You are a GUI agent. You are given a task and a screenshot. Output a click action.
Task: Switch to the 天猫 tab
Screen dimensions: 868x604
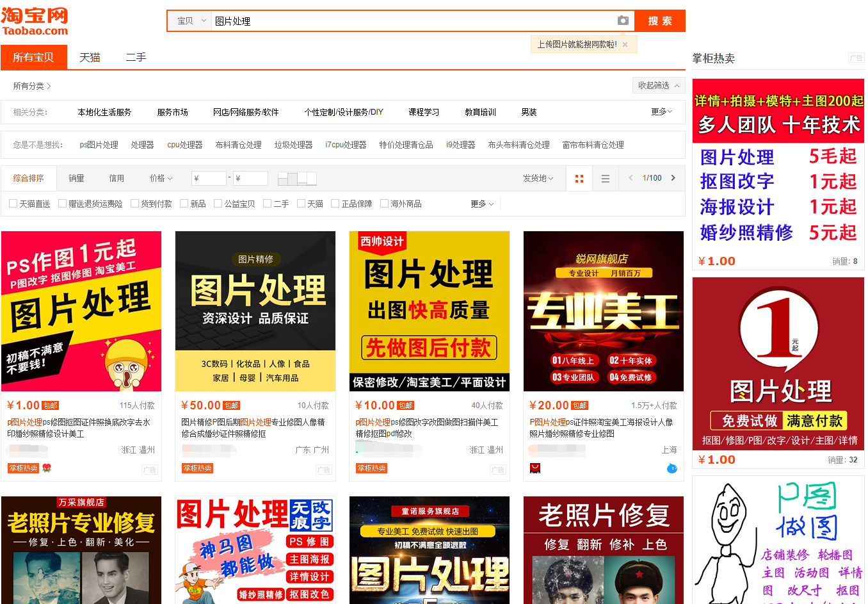pos(90,58)
